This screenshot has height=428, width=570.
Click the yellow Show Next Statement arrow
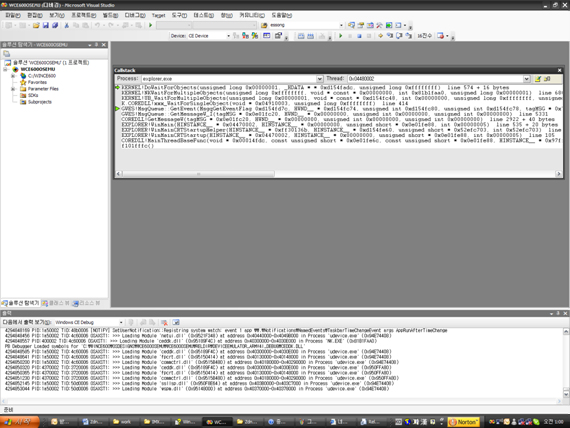click(x=380, y=36)
